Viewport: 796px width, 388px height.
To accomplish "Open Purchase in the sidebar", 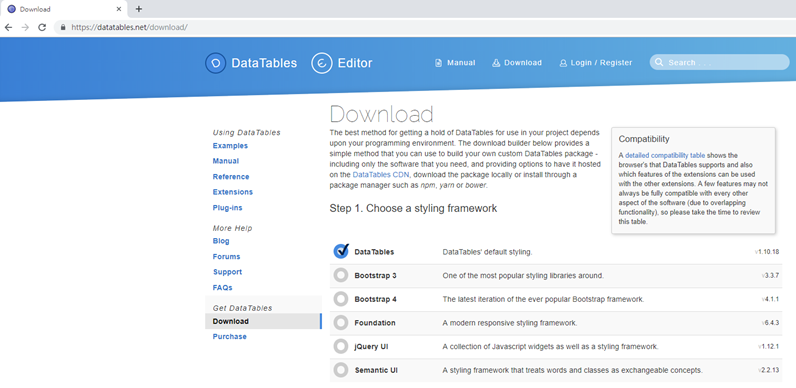I will [x=229, y=337].
